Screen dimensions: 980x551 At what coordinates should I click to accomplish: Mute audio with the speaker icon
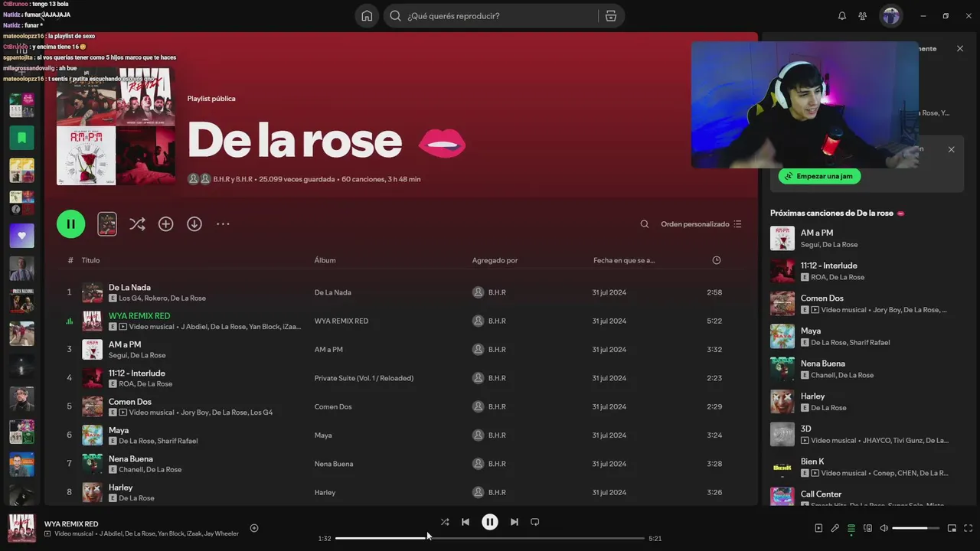point(884,528)
